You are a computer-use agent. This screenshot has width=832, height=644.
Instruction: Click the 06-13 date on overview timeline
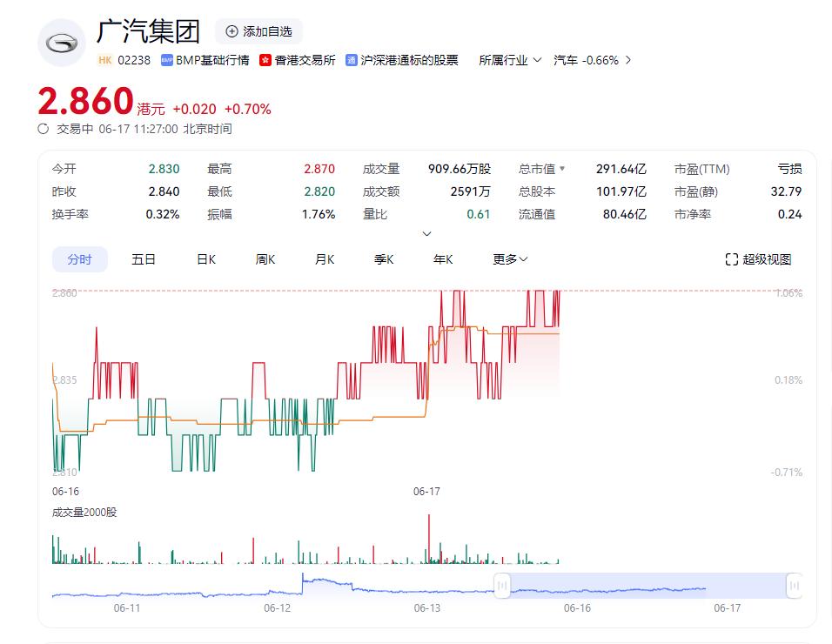tap(427, 608)
